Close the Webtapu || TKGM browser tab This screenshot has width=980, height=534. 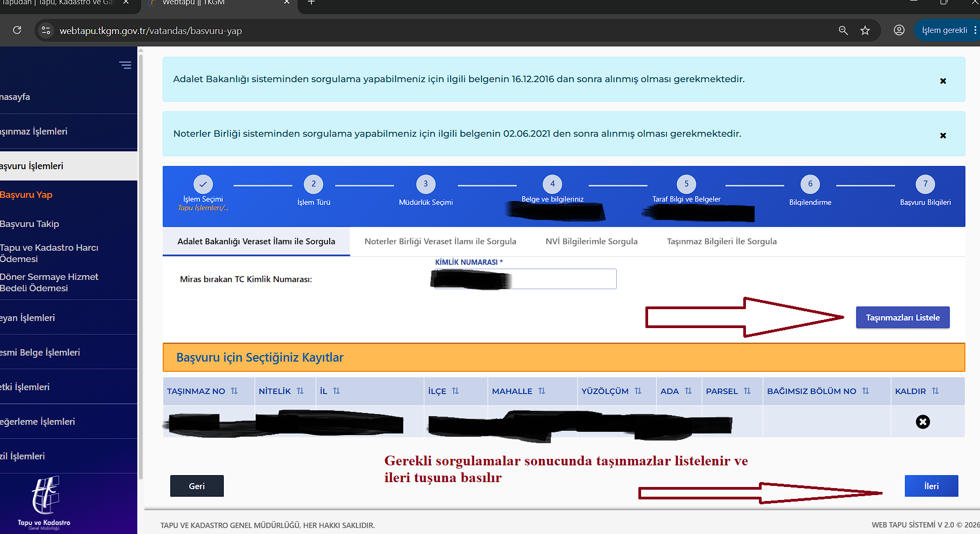286,3
